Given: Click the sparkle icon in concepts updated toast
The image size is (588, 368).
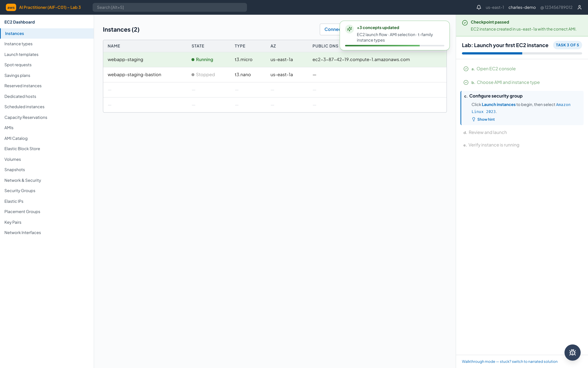Looking at the screenshot, I should 349,29.
